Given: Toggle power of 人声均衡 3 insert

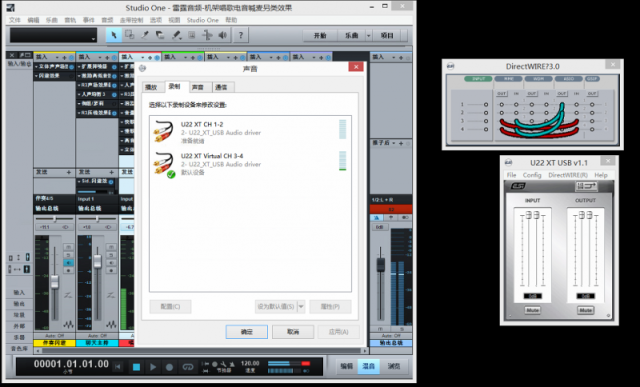Looking at the screenshot, I should click(x=114, y=94).
